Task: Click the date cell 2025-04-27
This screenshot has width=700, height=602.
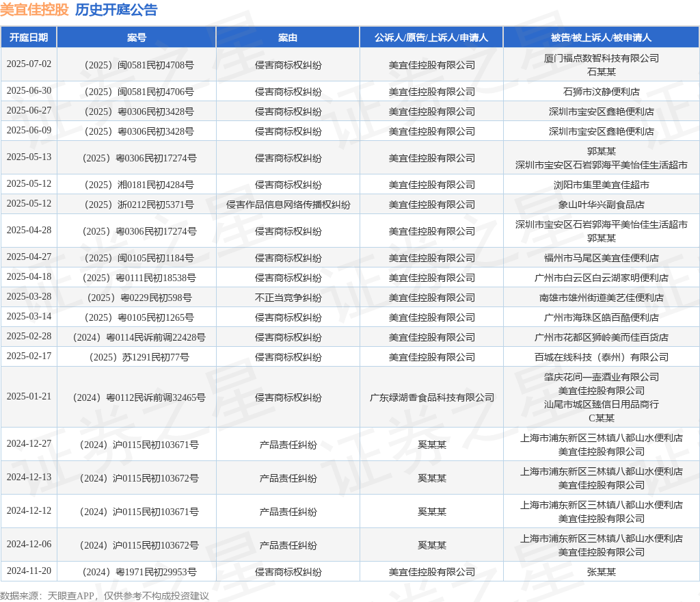Action: point(29,257)
